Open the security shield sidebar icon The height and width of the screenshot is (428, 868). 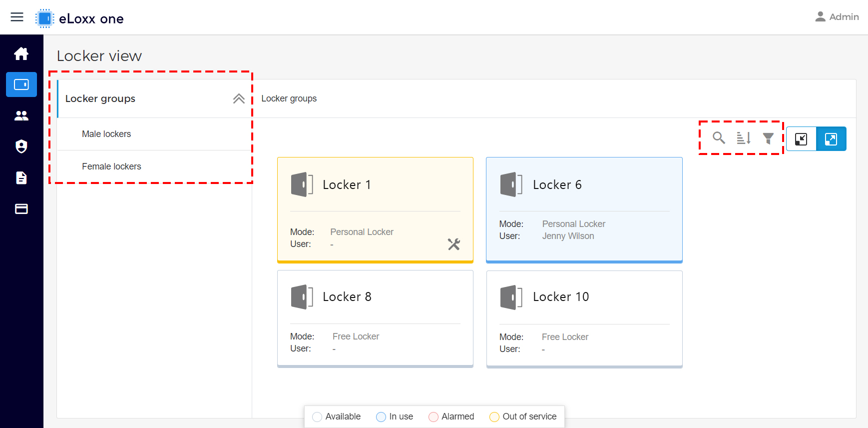coord(21,146)
